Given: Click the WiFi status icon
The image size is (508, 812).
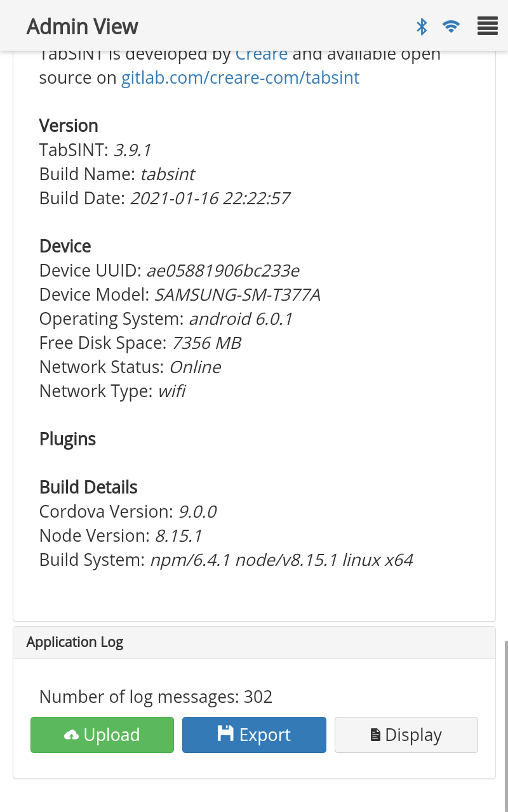Looking at the screenshot, I should 451,27.
